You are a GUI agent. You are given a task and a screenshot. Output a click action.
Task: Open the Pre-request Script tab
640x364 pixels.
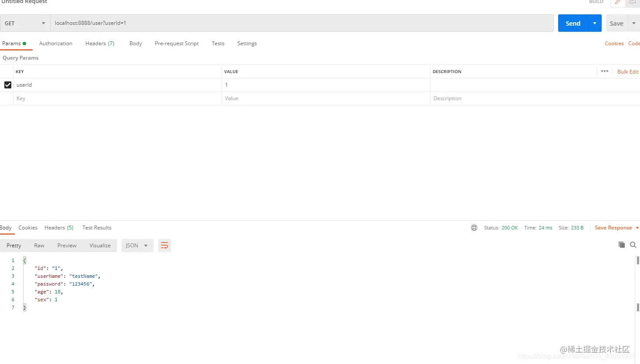pos(177,44)
